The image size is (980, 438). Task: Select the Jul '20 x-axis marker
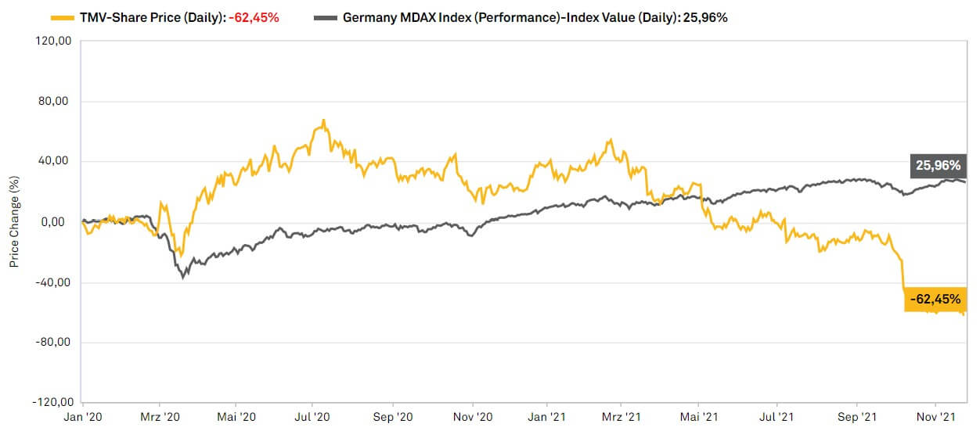click(312, 418)
